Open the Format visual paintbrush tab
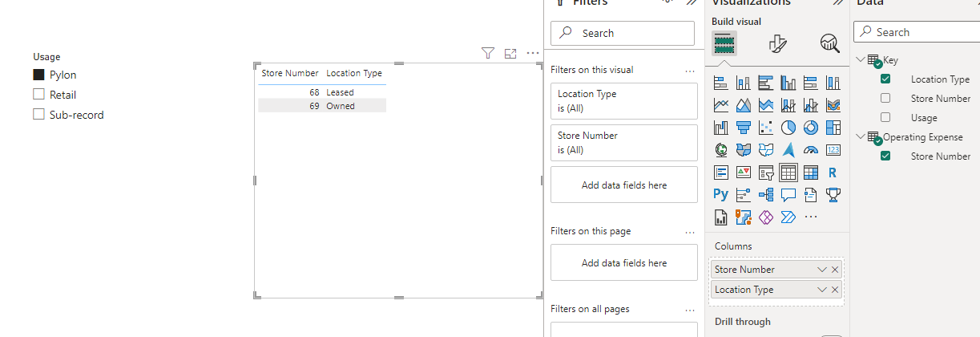 (x=777, y=43)
